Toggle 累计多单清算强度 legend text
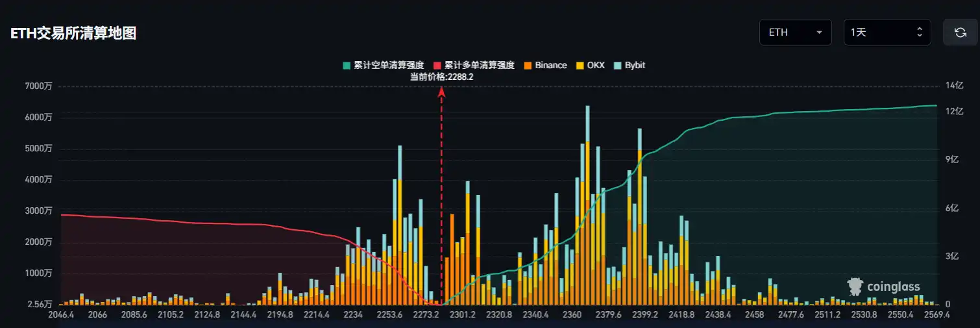980x328 pixels. (x=480, y=66)
